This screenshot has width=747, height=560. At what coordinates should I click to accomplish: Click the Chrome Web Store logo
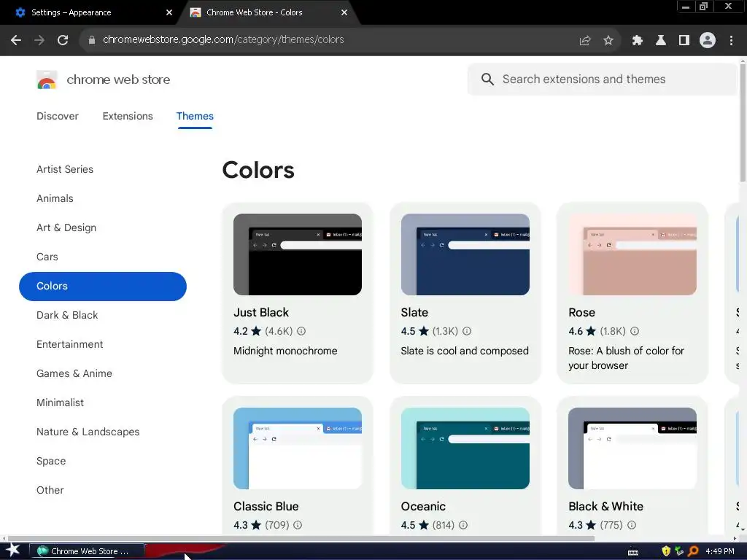pyautogui.click(x=47, y=80)
